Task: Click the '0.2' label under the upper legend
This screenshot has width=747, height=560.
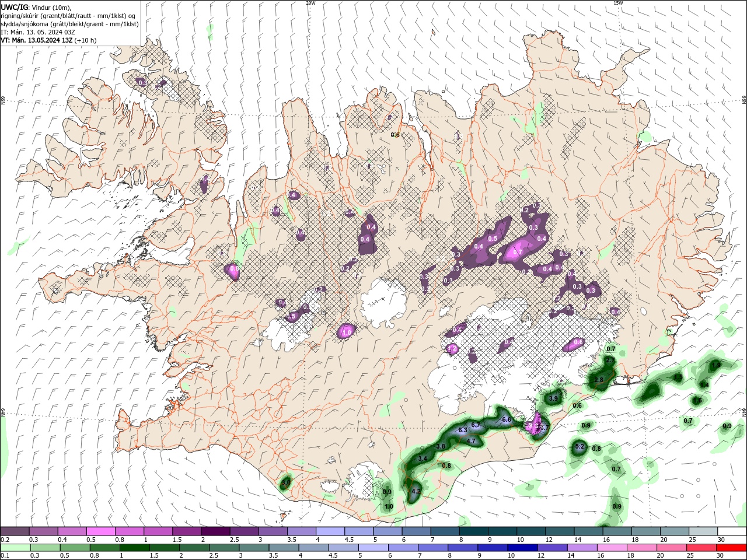Action: click(5, 540)
